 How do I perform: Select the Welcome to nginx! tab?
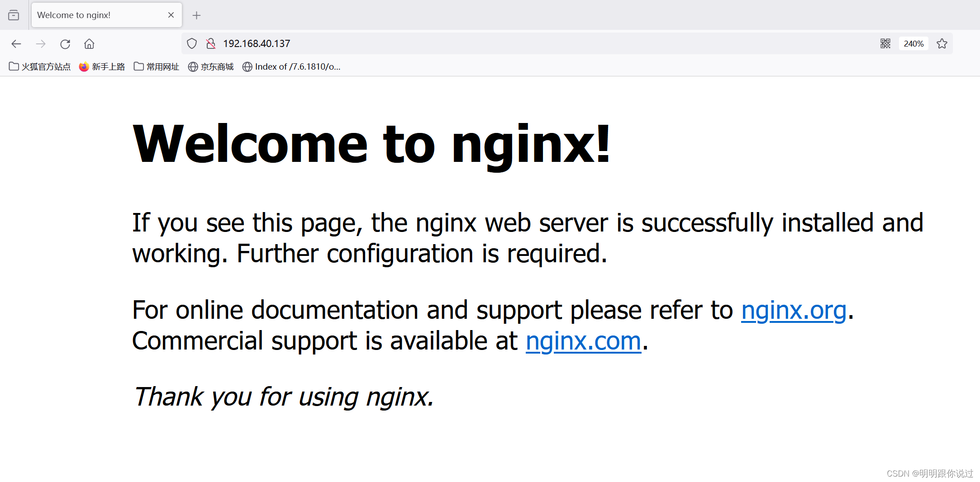(107, 15)
